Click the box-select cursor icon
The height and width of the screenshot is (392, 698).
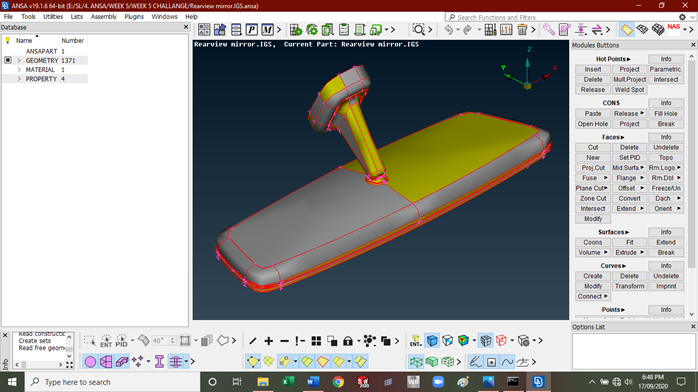pos(89,341)
